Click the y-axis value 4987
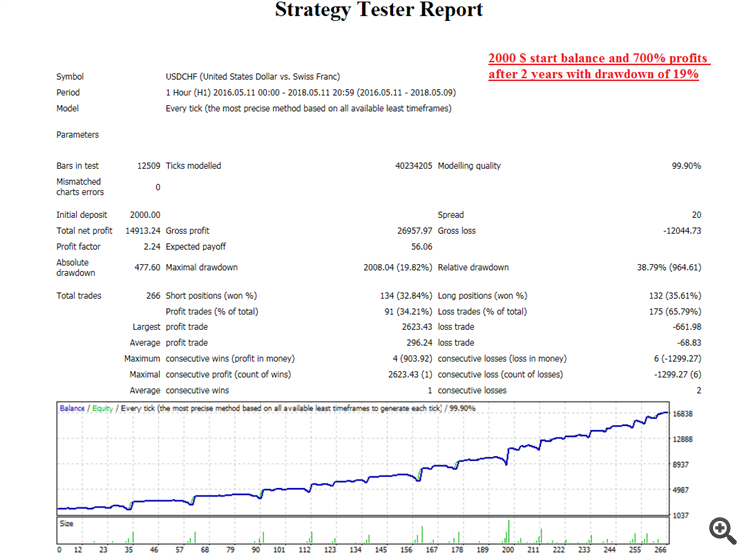The image size is (750, 557). 681,490
